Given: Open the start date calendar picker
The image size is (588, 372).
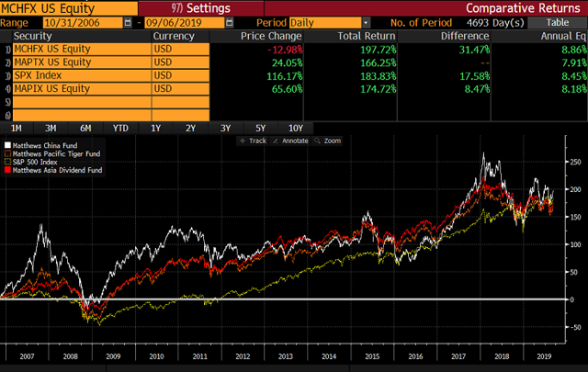Looking at the screenshot, I should point(128,23).
